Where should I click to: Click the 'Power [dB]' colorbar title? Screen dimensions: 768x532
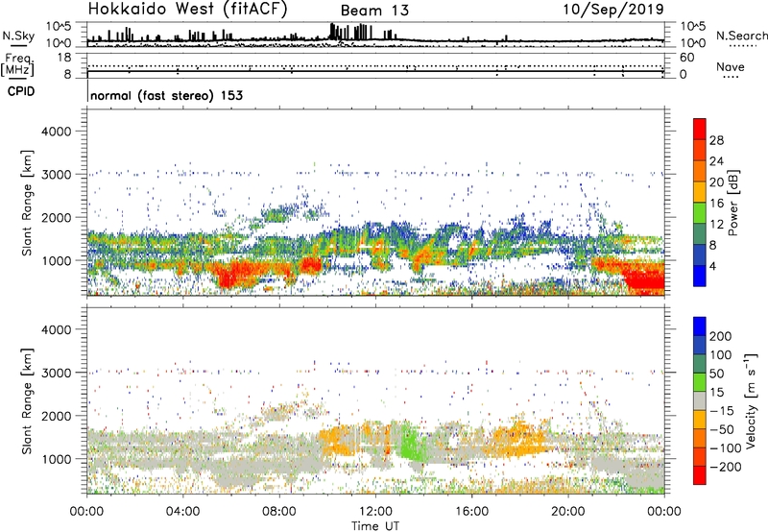(x=732, y=203)
